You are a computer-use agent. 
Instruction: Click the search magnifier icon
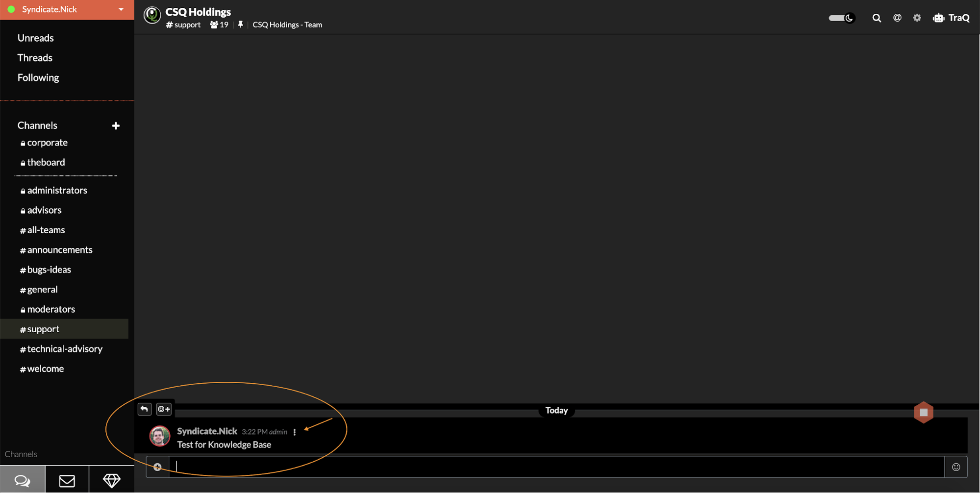(x=877, y=18)
